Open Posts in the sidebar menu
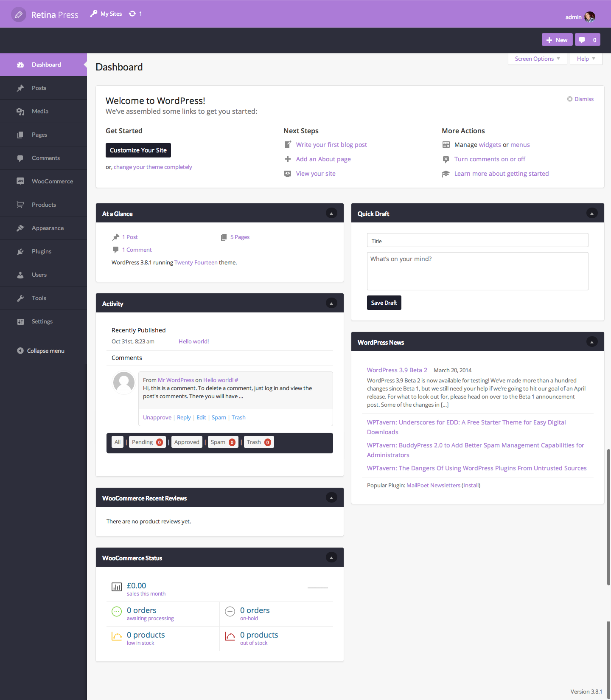This screenshot has width=611, height=700. pyautogui.click(x=43, y=88)
